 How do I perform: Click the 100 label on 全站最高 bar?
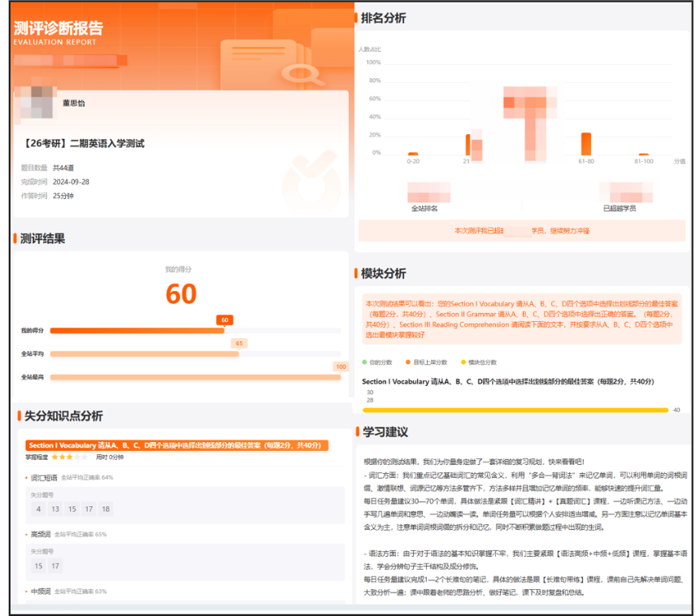pos(341,367)
